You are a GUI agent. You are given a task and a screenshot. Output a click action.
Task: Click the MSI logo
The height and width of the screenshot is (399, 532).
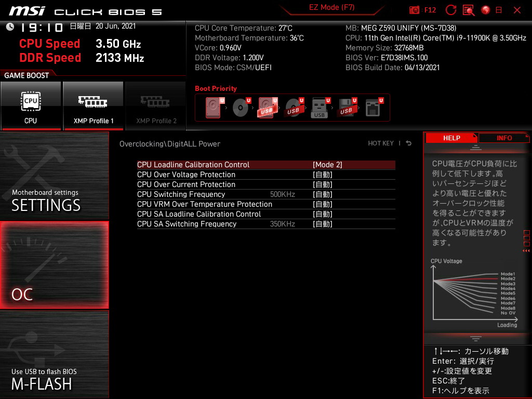27,11
